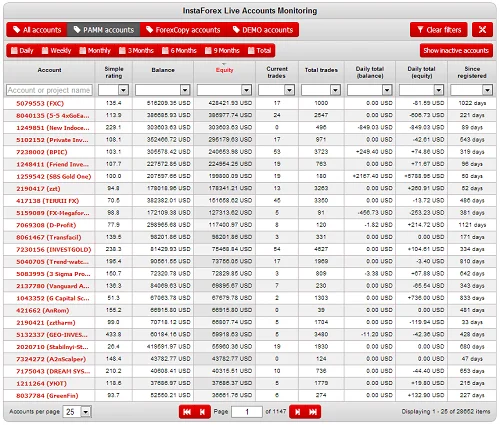Open account 1249851 (New Indoce...
The image size is (500, 425).
point(53,128)
